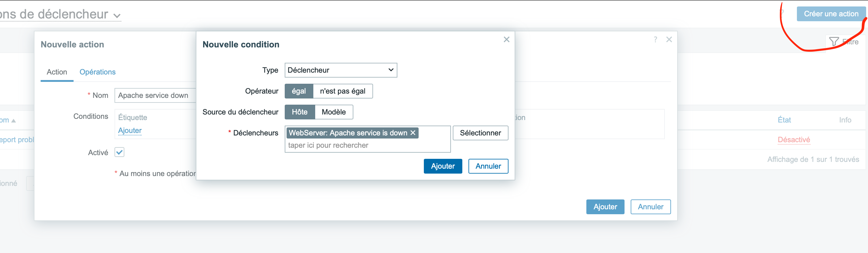Select the égal operator
This screenshot has height=253, width=868.
tap(299, 91)
